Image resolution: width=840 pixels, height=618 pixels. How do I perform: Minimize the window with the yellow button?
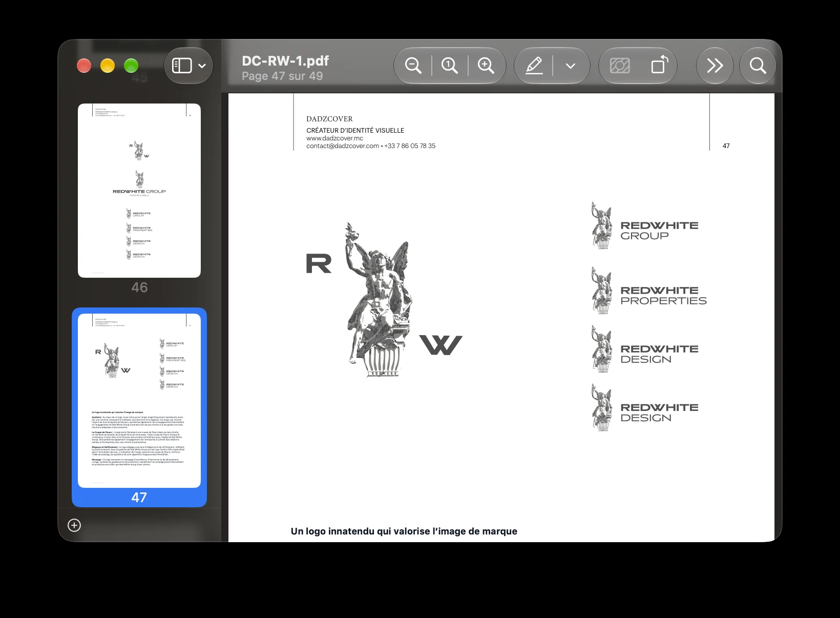[x=108, y=66]
